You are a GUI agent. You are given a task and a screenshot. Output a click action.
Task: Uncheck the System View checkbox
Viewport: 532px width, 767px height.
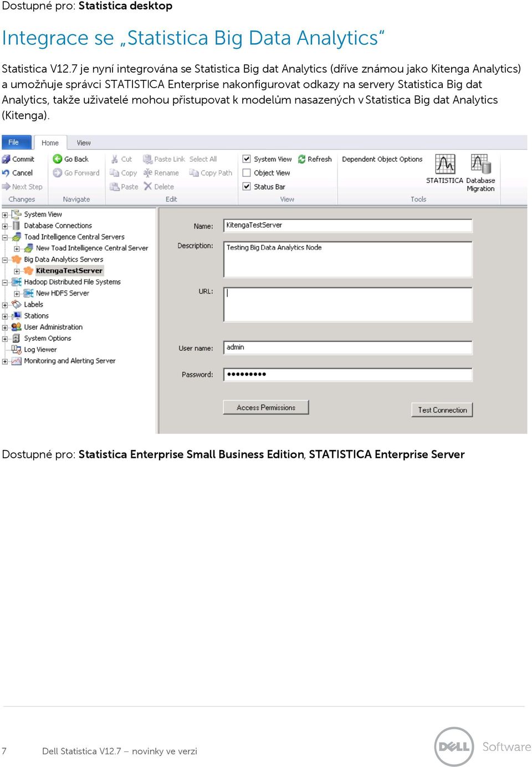pos(247,159)
